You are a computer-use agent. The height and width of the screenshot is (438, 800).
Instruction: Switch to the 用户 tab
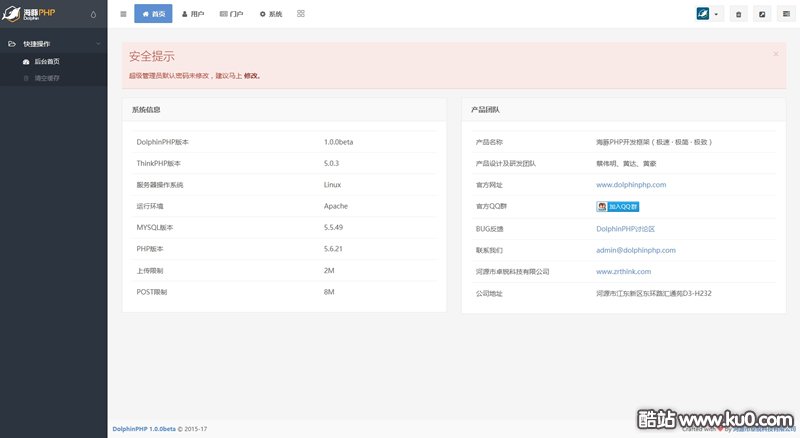193,14
